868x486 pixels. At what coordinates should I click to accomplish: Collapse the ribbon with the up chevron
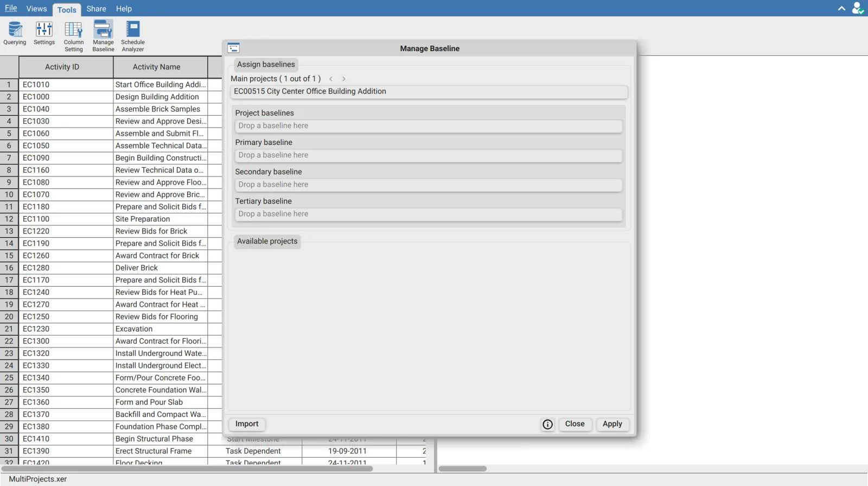(841, 9)
